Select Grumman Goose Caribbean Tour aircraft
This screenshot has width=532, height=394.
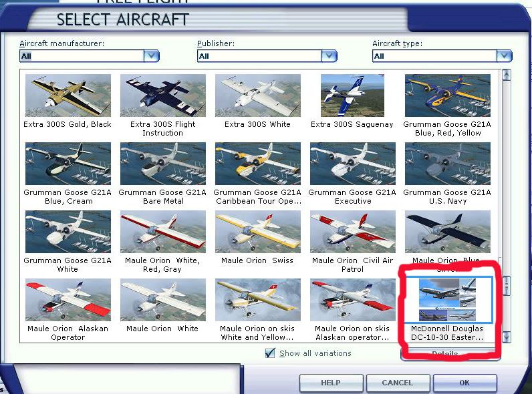[x=258, y=164]
